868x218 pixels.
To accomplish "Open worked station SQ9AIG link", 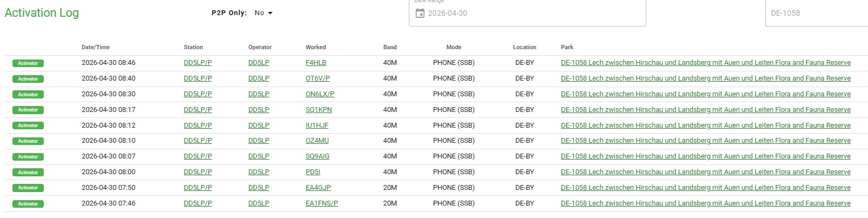I will pos(317,156).
